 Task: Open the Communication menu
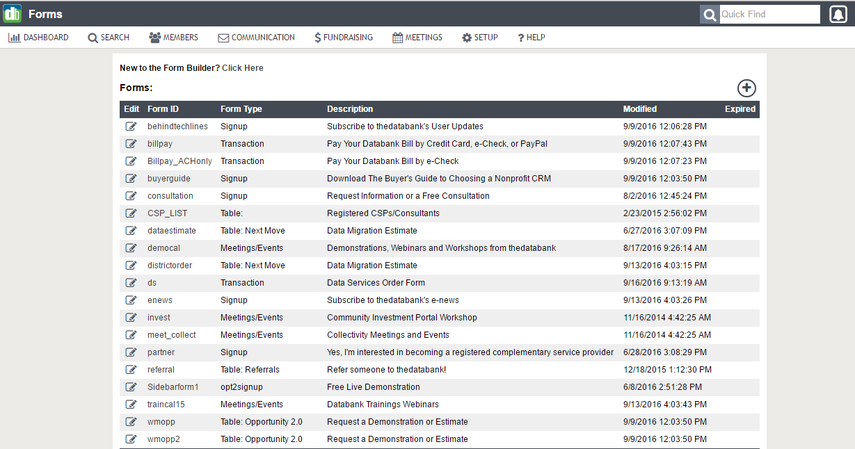pyautogui.click(x=256, y=38)
